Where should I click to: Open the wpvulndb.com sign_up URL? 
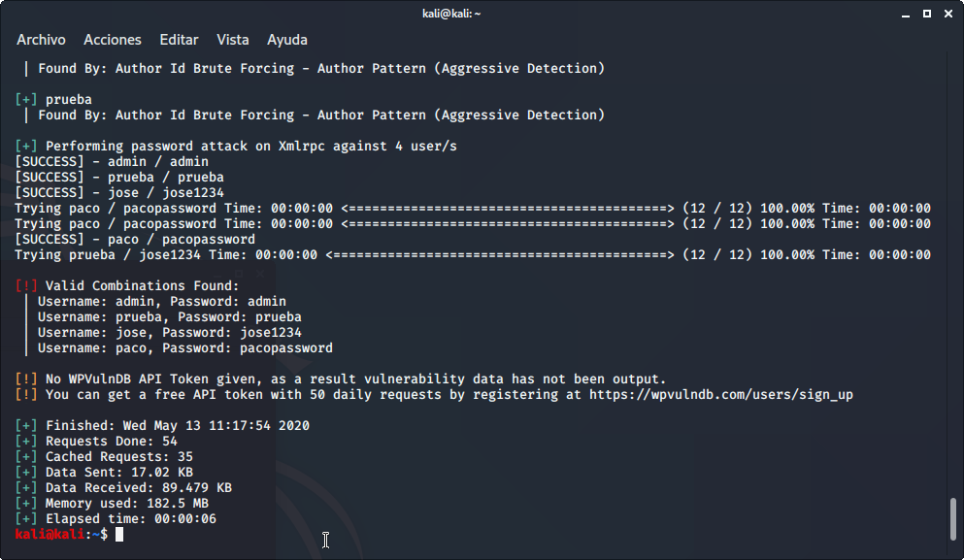(x=716, y=395)
